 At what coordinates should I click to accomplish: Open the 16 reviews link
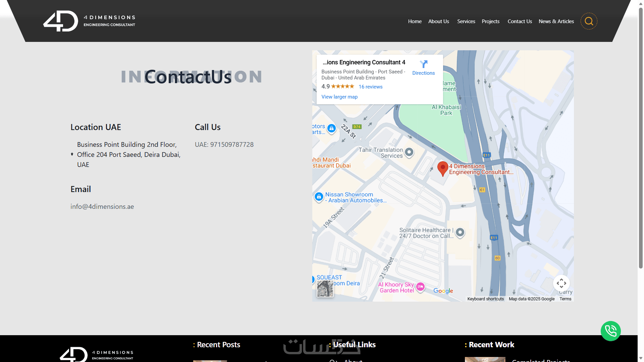tap(370, 87)
